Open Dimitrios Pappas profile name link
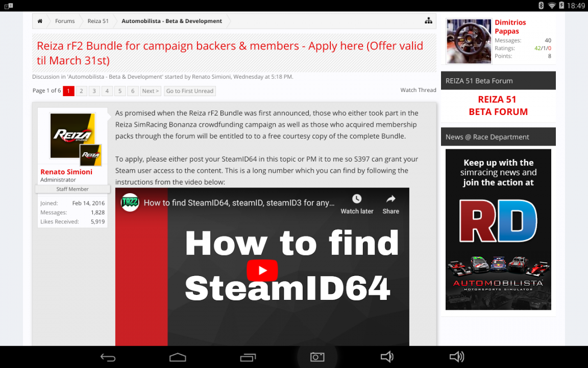The image size is (588, 368). click(510, 27)
